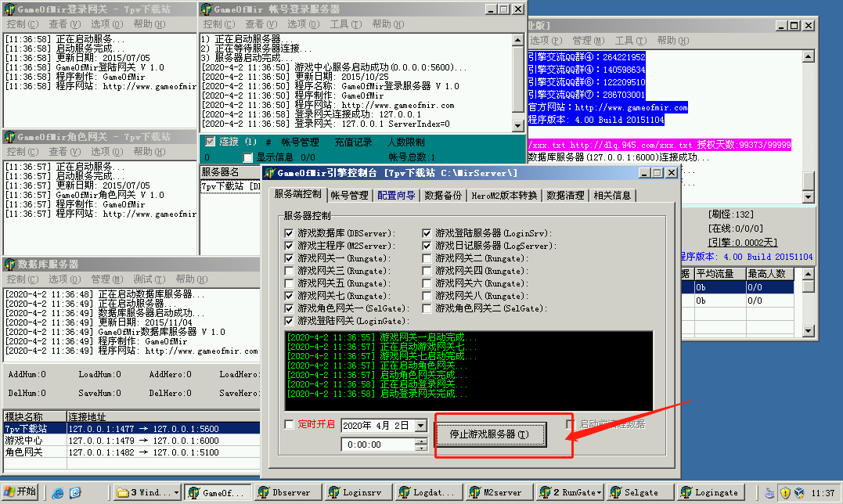This screenshot has width=843, height=504.
Task: Toggle 游戏登陆网关 (LoginGate) checkbox
Action: tap(290, 321)
